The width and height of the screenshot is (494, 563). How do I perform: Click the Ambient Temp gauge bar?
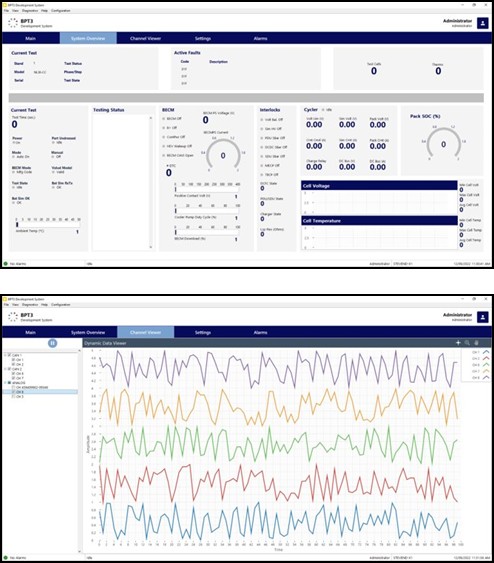[x=48, y=224]
